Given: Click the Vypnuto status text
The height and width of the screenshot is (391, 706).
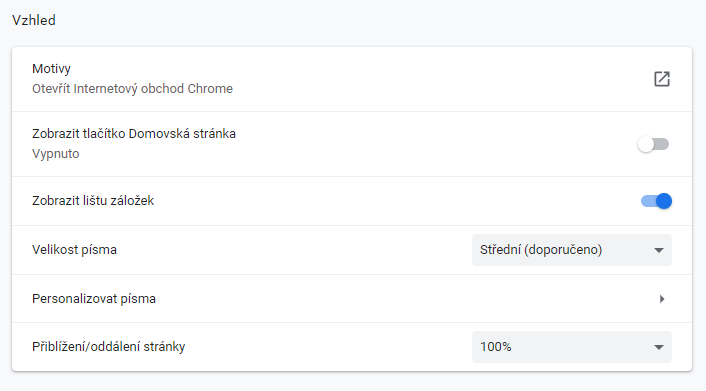Looking at the screenshot, I should pyautogui.click(x=55, y=154).
